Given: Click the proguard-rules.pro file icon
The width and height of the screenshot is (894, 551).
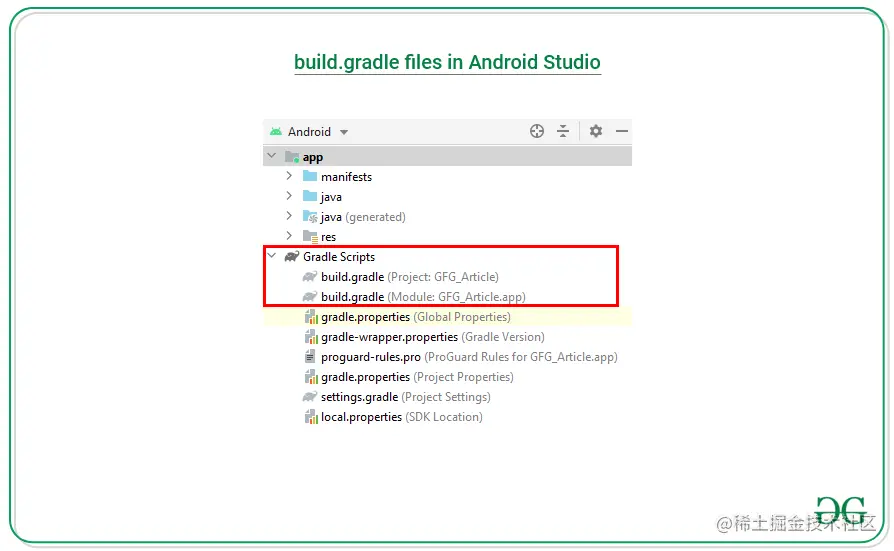Looking at the screenshot, I should coord(310,357).
